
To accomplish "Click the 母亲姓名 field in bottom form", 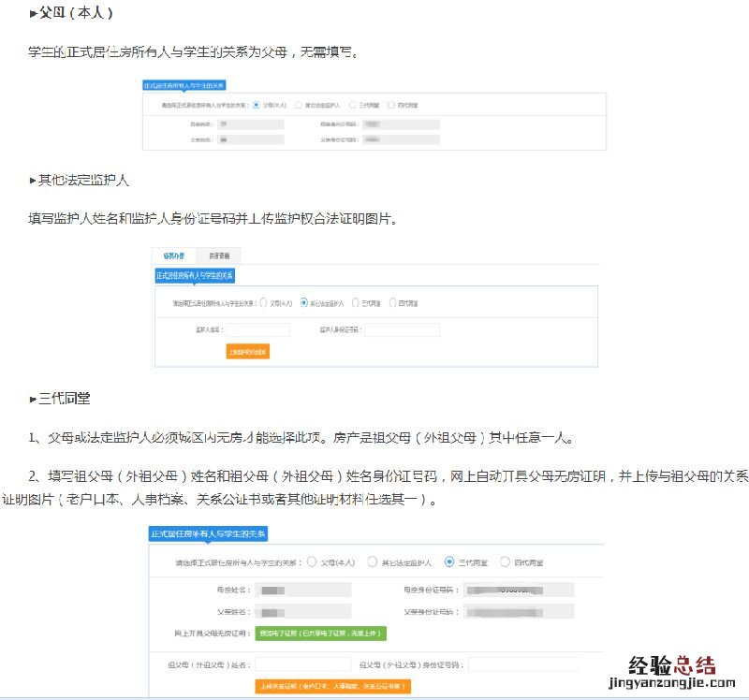I will click(x=290, y=590).
